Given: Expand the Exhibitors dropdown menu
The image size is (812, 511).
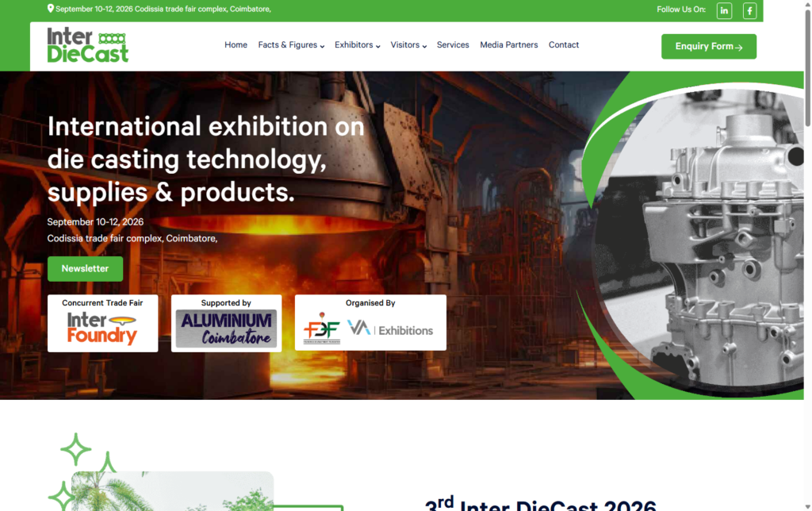Looking at the screenshot, I should [x=357, y=45].
